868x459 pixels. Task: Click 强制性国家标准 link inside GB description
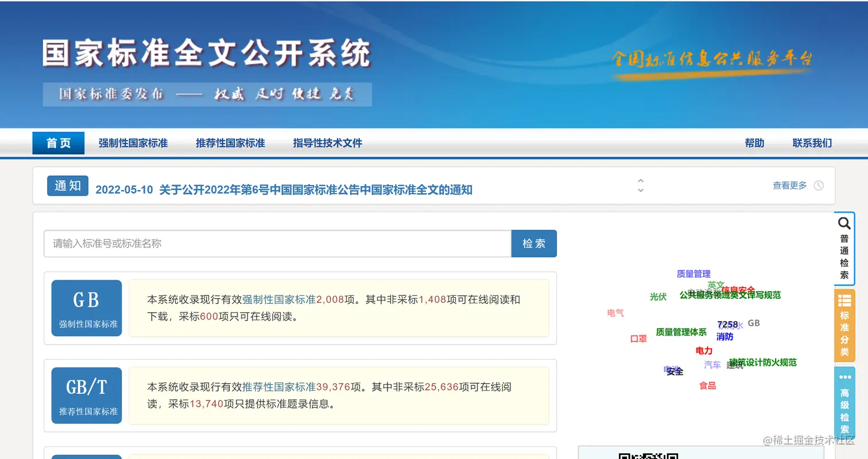point(279,299)
